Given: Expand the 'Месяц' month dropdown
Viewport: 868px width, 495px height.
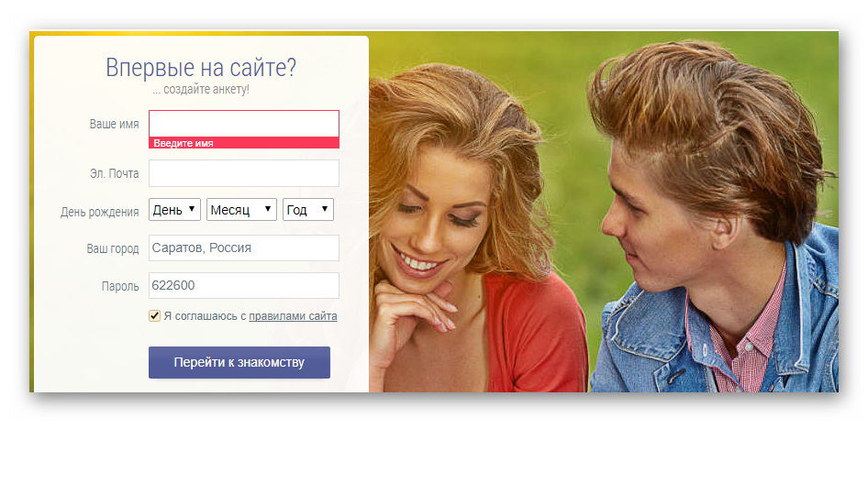Looking at the screenshot, I should (241, 210).
